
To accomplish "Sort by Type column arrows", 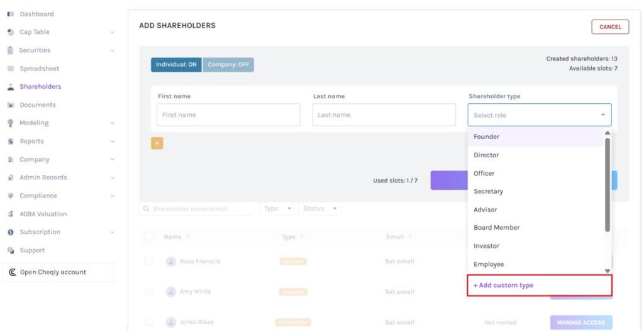I will click(302, 237).
